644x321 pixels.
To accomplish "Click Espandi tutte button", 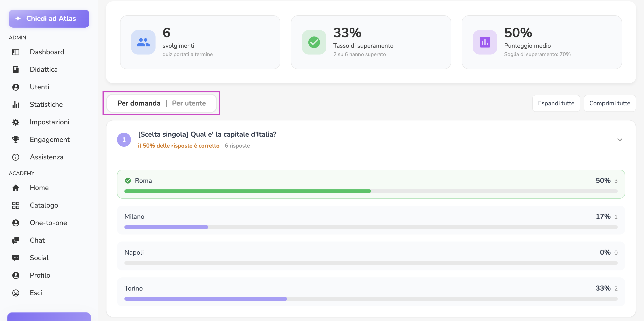I will click(x=556, y=103).
